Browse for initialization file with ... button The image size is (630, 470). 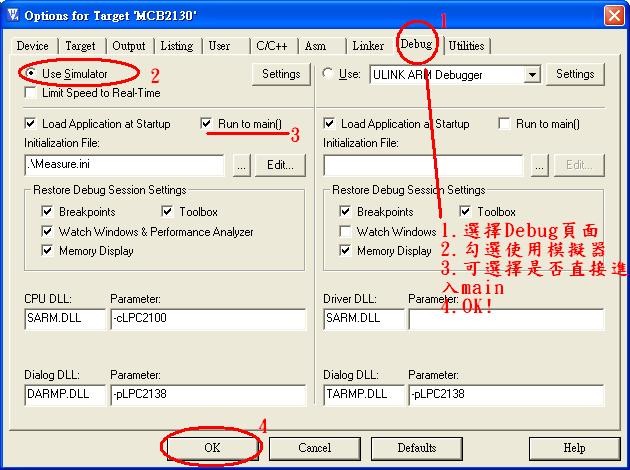pyautogui.click(x=241, y=165)
